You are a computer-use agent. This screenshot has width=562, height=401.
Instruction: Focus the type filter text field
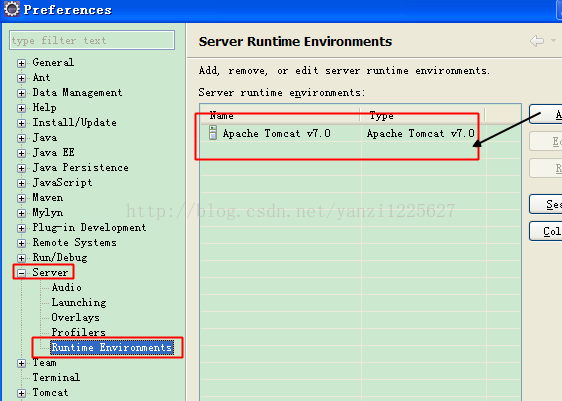click(x=92, y=40)
